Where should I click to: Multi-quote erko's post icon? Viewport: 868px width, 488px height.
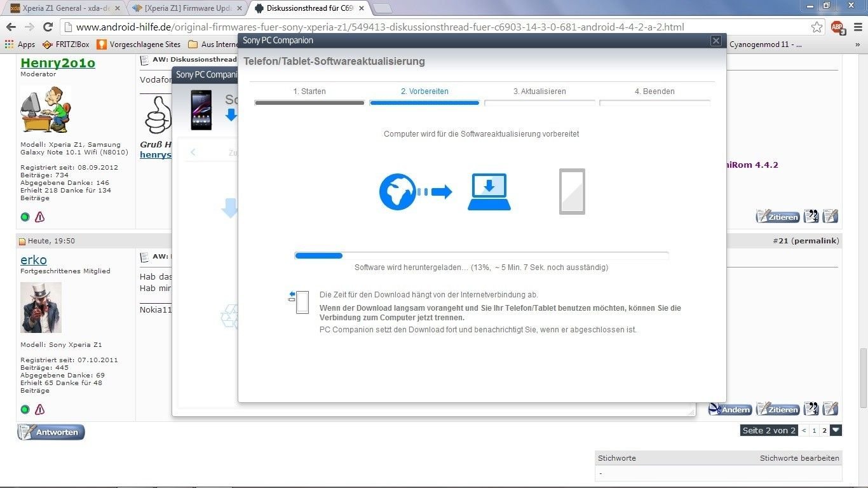pyautogui.click(x=811, y=409)
